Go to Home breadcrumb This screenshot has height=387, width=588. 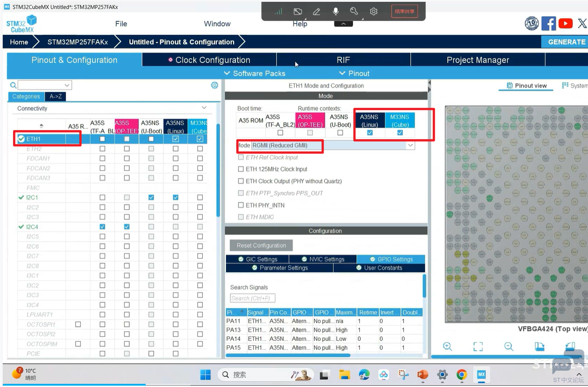(19, 42)
